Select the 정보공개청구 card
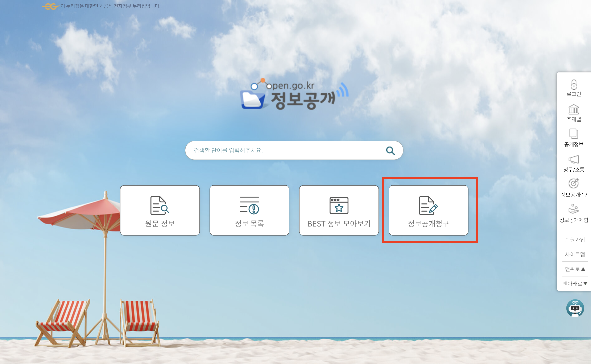This screenshot has height=364, width=591. coord(428,210)
